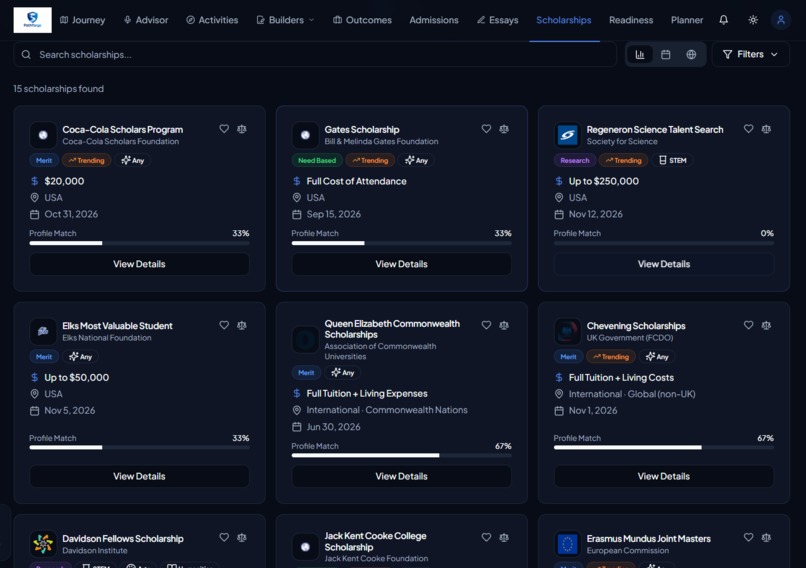The height and width of the screenshot is (568, 806).
Task: Expand the Builders menu
Action: 285,20
